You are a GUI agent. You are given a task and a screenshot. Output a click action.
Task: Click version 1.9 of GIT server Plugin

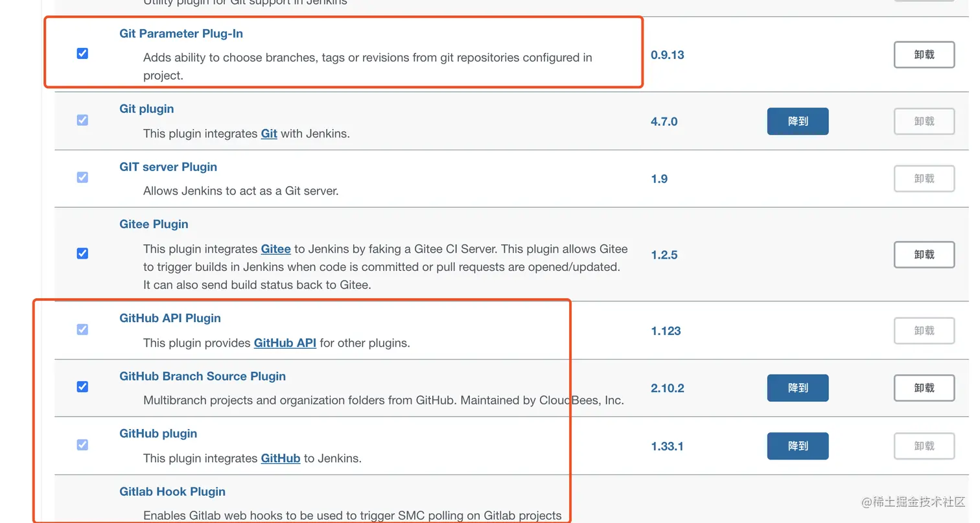coord(659,179)
